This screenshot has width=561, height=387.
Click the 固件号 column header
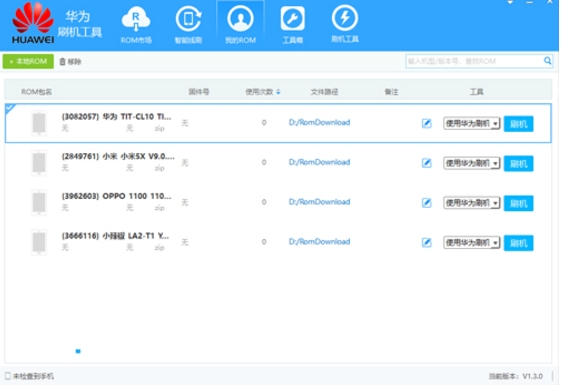pos(199,92)
